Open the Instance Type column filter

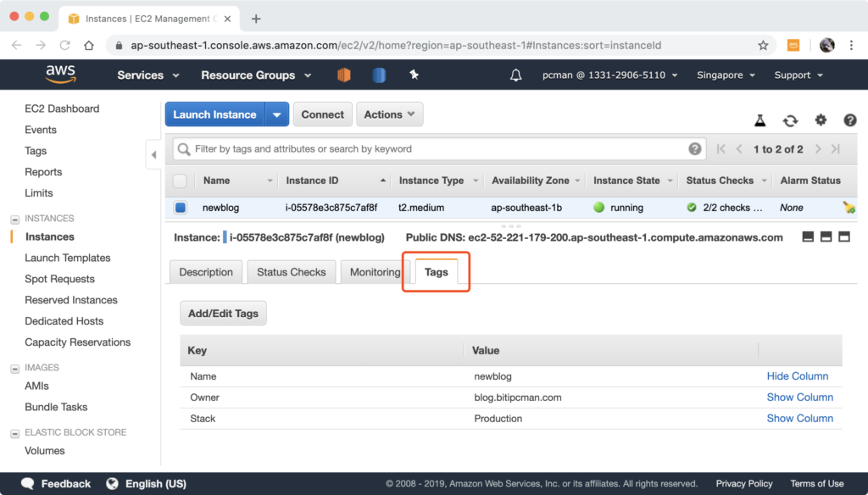pyautogui.click(x=475, y=181)
